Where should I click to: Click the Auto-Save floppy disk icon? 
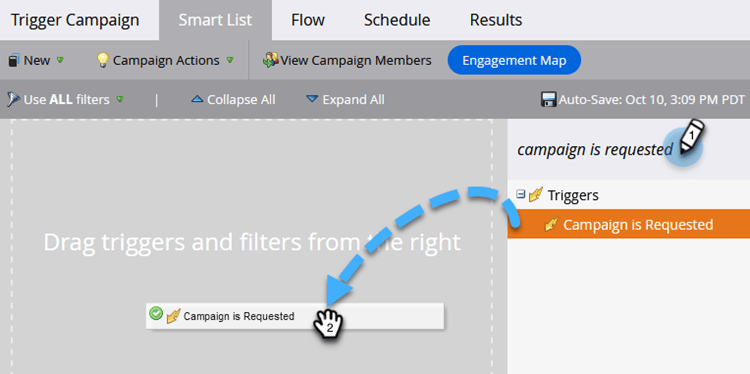click(548, 99)
